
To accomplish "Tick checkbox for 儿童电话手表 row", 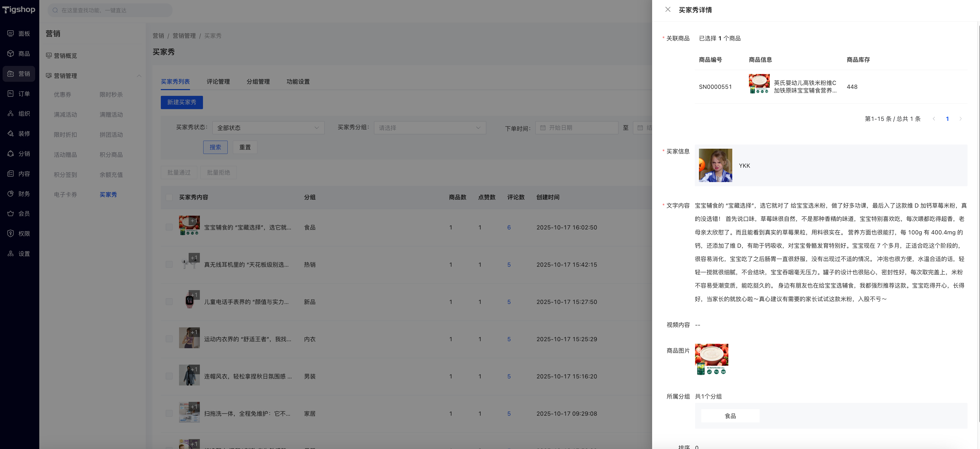I will point(169,302).
